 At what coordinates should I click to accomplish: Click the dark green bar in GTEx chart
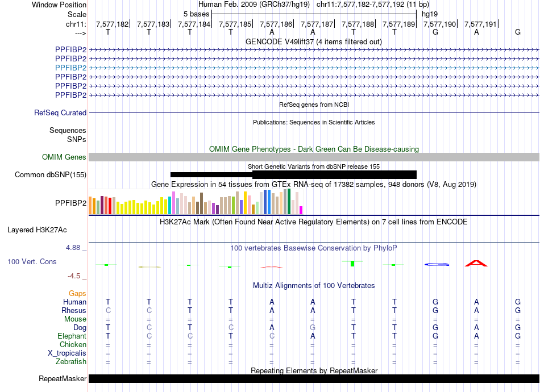pyautogui.click(x=289, y=202)
